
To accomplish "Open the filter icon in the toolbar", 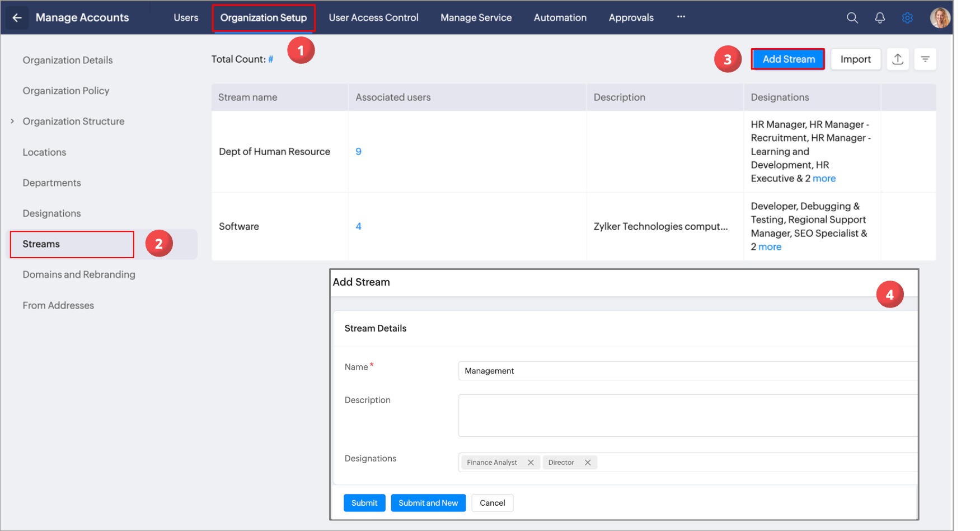I will coord(925,59).
